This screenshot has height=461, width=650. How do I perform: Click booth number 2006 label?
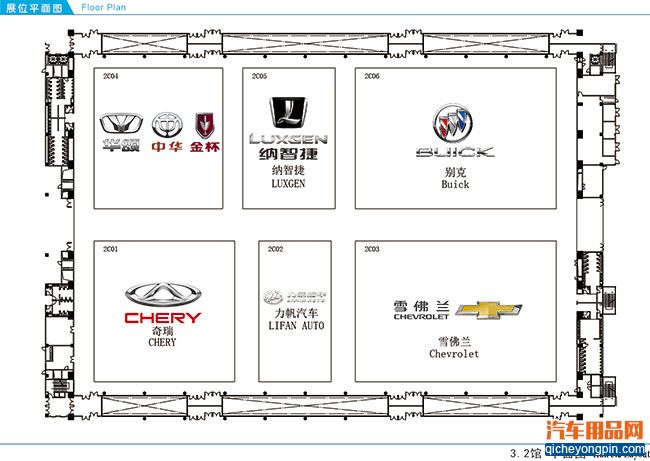[372, 76]
